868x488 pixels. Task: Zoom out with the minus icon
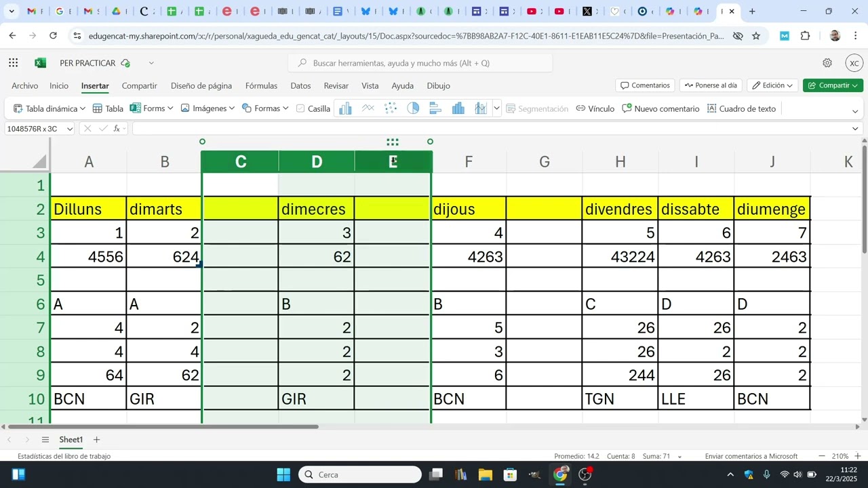[822, 456]
